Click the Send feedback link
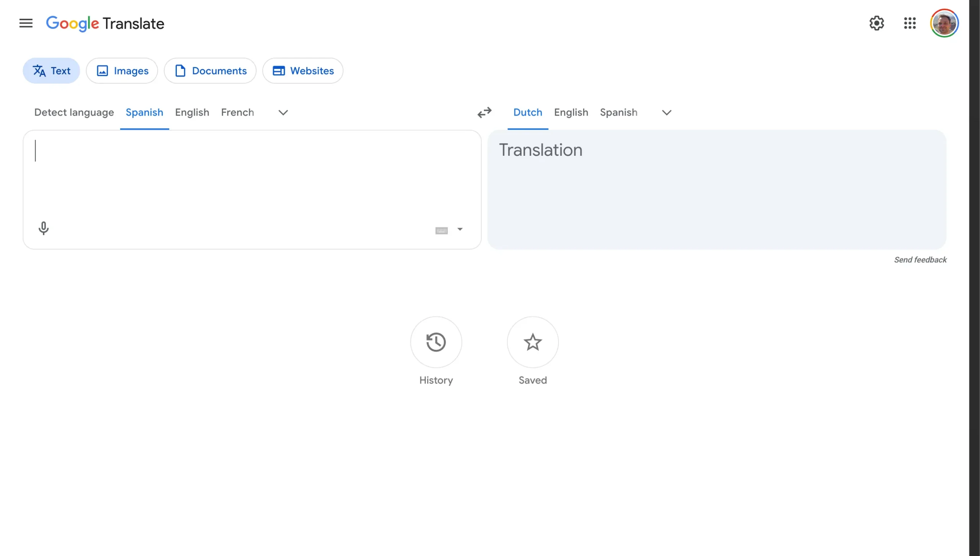This screenshot has width=980, height=556. [920, 260]
